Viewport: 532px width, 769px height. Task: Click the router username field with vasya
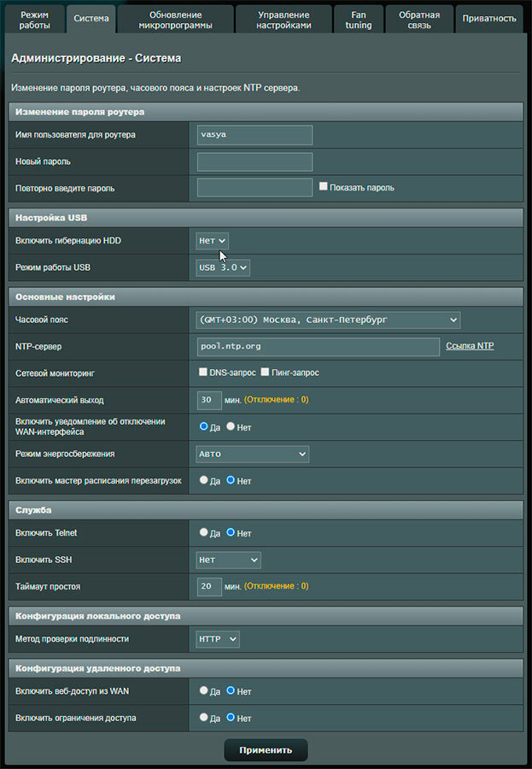click(x=254, y=135)
